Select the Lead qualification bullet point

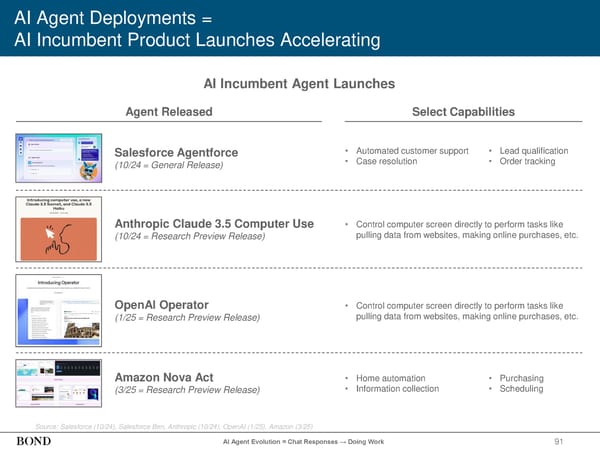(532, 151)
